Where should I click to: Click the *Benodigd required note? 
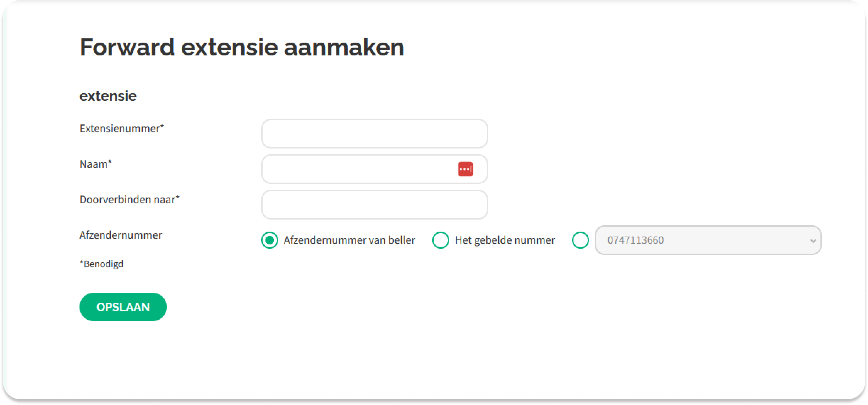click(101, 264)
